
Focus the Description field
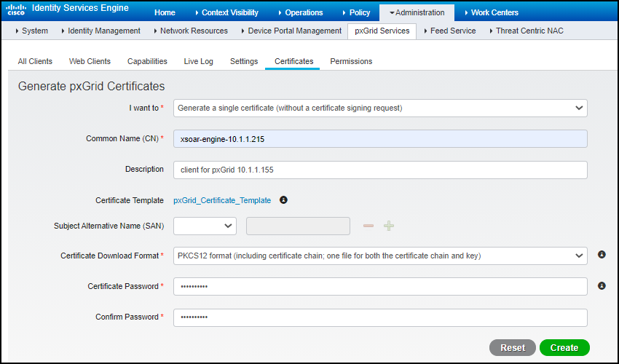(380, 170)
